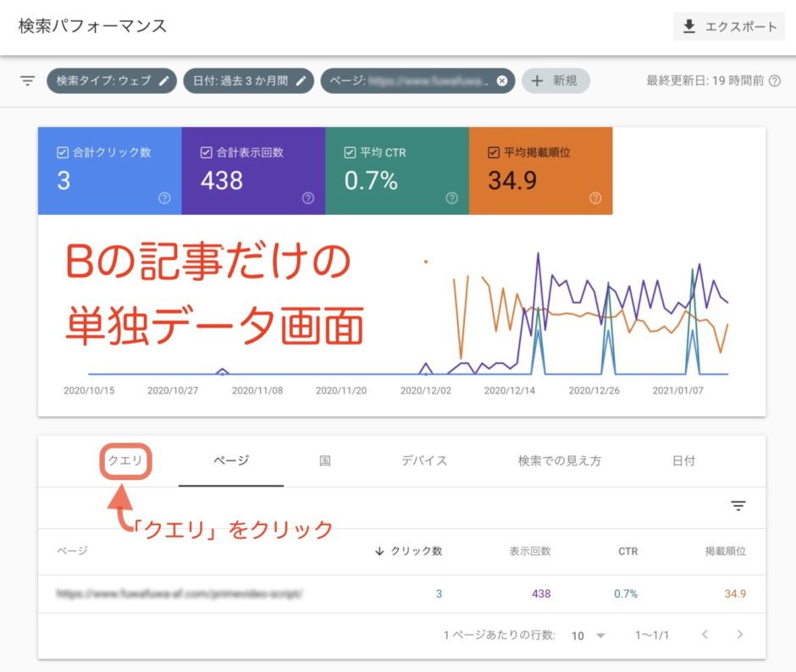796x672 pixels.
Task: Open the help icon on the 合計クリック数 card
Action: click(164, 198)
